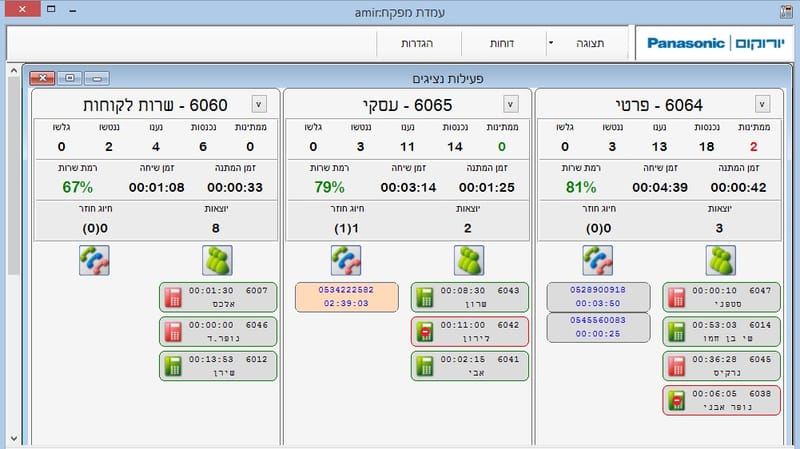Screen dimensions: 800x449
Task: Select agent card 6045 נרקיס
Action: 721,366
